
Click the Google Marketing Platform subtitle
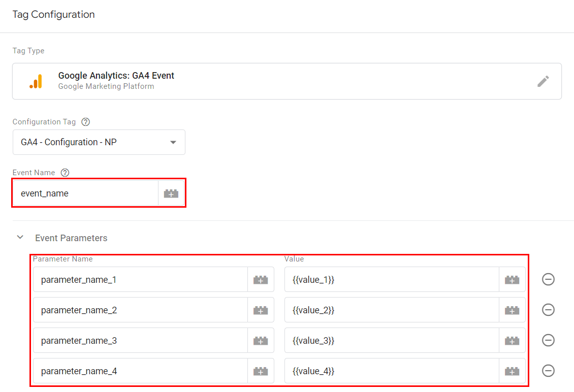point(106,86)
